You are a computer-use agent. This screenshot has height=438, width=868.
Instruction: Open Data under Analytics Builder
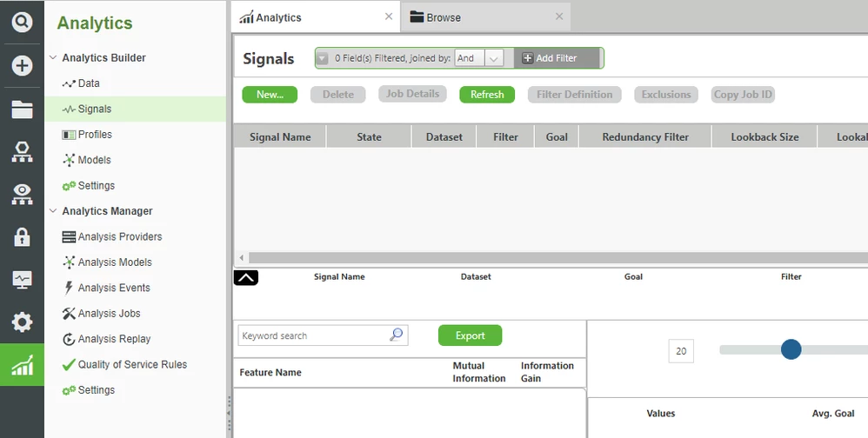tap(89, 83)
